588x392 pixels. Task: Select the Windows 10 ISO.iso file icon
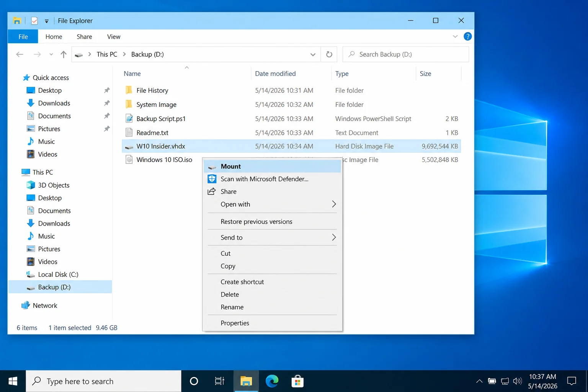[129, 160]
